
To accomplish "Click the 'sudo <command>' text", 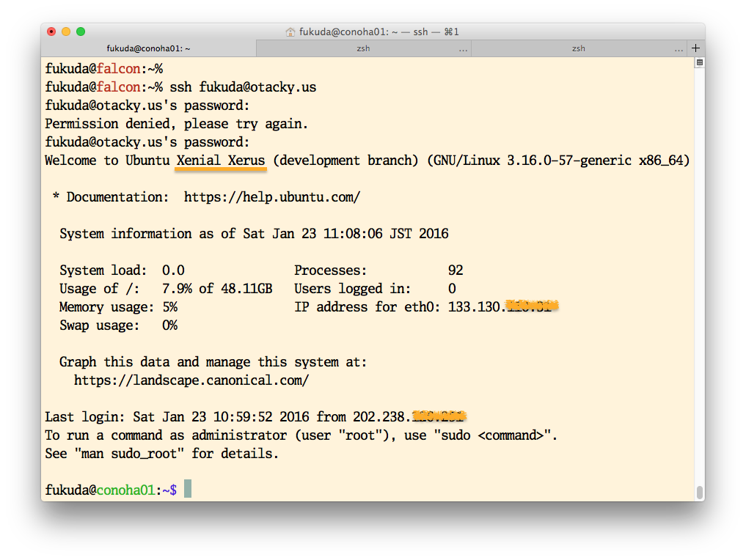I will click(492, 435).
